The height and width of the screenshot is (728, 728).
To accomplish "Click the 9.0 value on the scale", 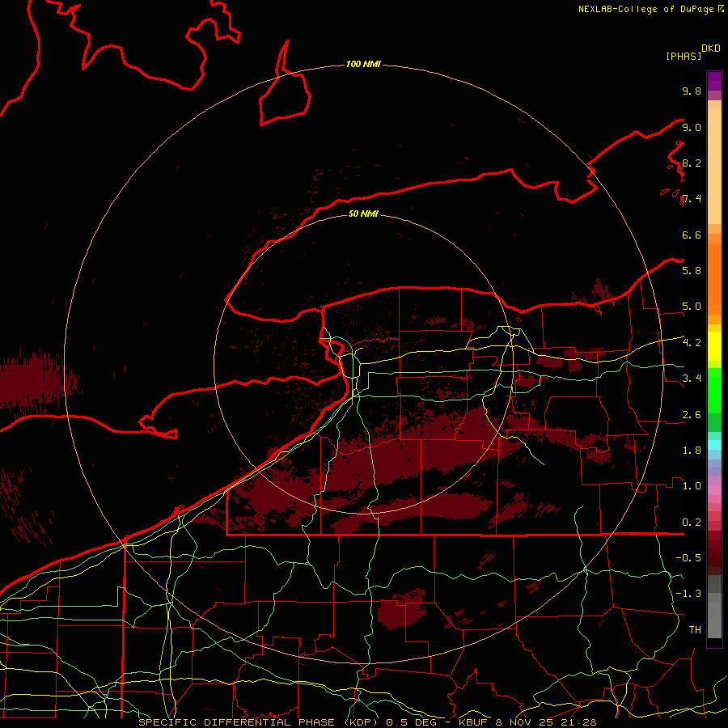I will pyautogui.click(x=692, y=127).
